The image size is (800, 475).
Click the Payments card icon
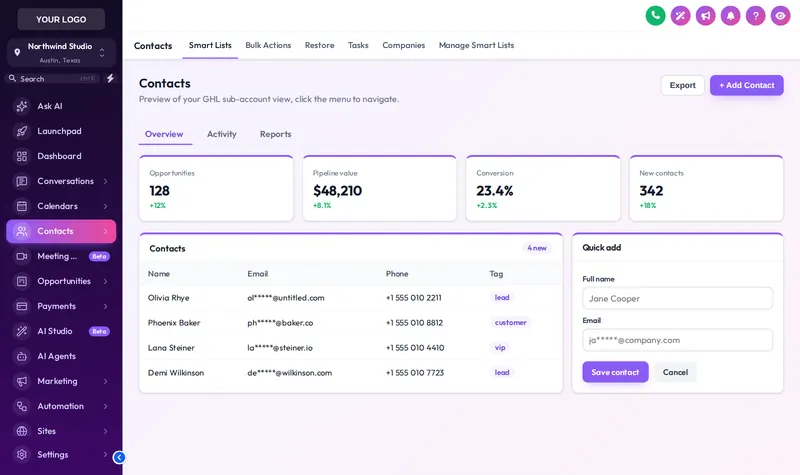(21, 306)
